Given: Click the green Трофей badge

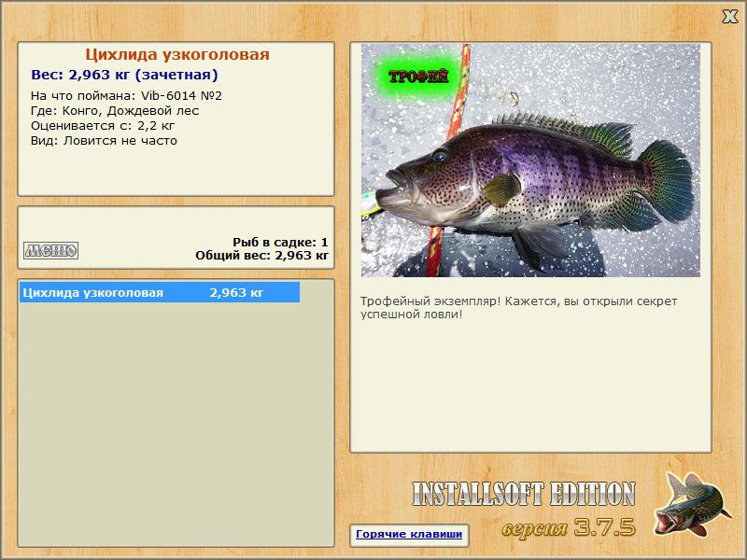Looking at the screenshot, I should tap(418, 77).
